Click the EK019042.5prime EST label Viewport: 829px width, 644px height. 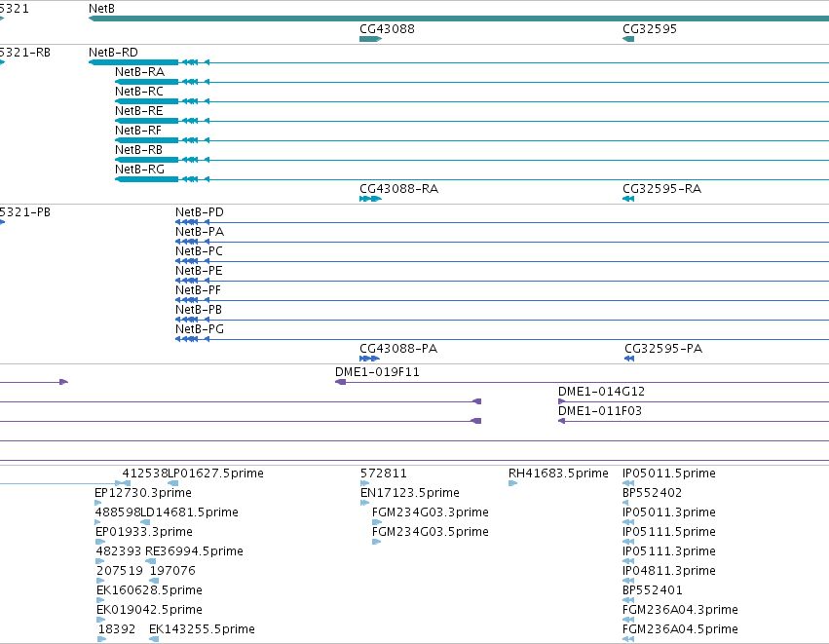pyautogui.click(x=149, y=610)
